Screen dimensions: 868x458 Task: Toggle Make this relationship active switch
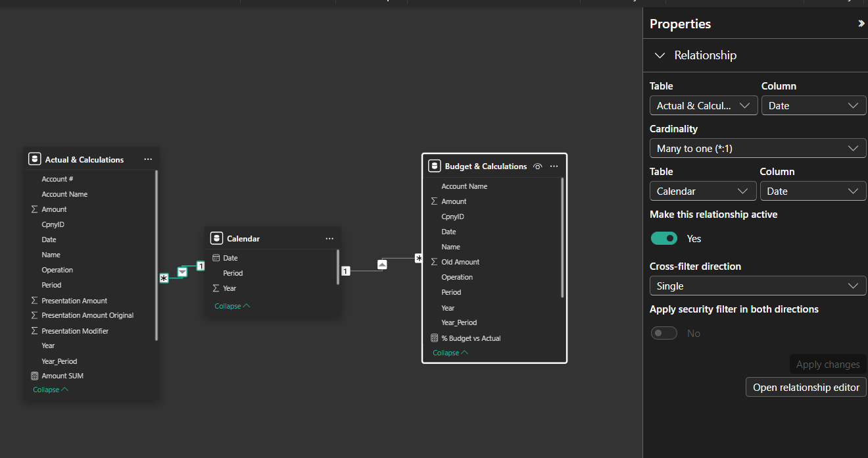click(x=664, y=238)
